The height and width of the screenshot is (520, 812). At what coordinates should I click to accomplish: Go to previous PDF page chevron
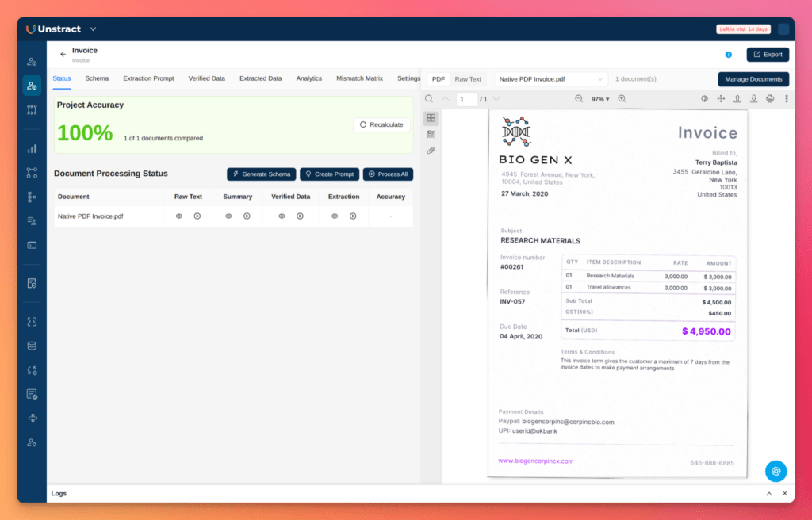click(x=446, y=99)
